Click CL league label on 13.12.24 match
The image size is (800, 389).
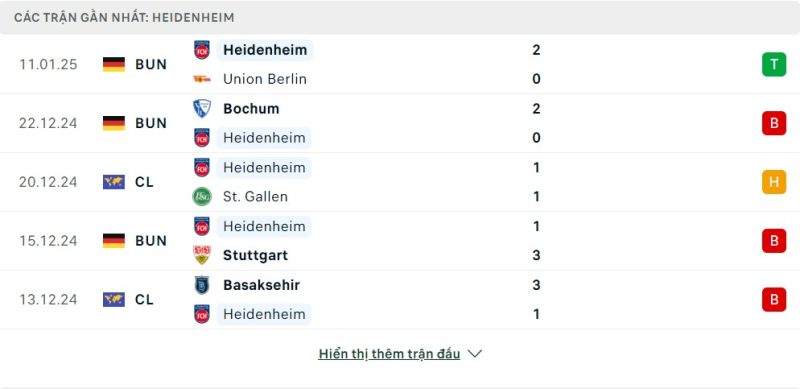[x=144, y=300]
